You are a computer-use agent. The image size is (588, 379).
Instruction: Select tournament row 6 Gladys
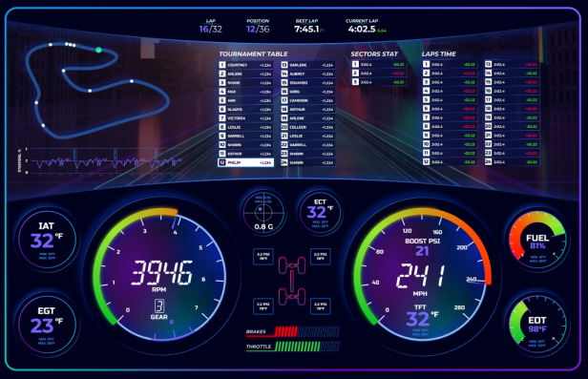(x=245, y=110)
